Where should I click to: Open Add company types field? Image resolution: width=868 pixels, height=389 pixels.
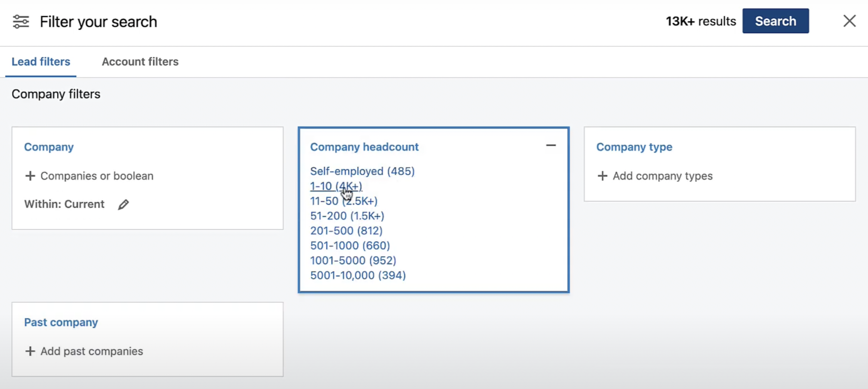tap(663, 176)
